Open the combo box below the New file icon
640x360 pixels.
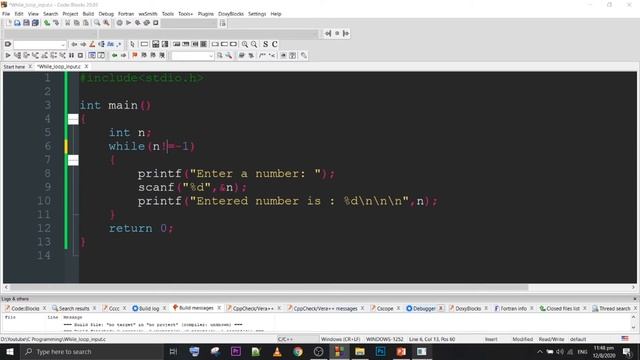coord(40,44)
